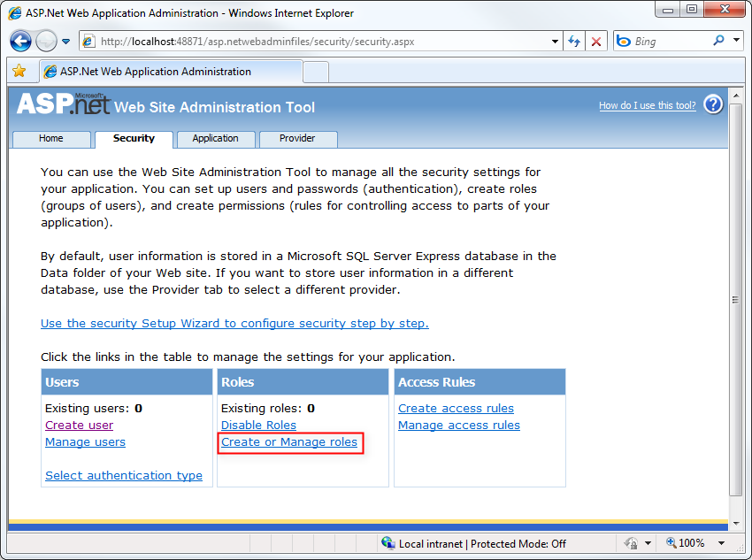752x560 pixels.
Task: Open the recent pages dropdown arrow
Action: [66, 42]
